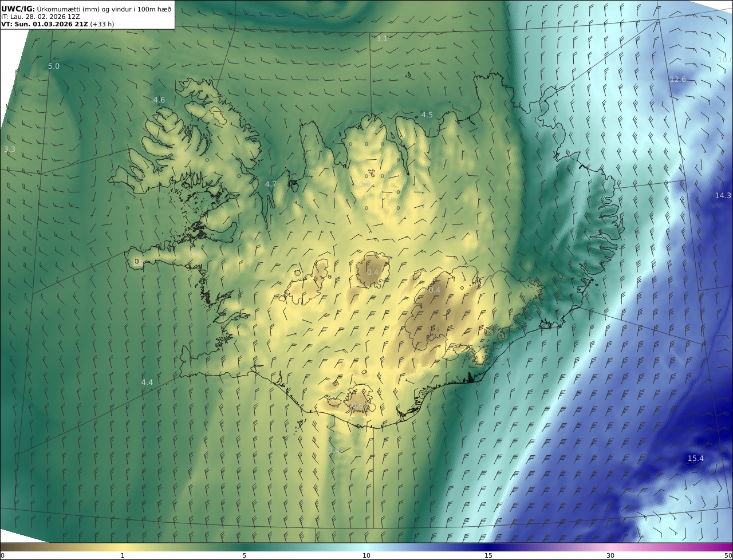Select the 0.4 label on Vatnajökull glacier
Image resolution: width=733 pixels, height=560 pixels.
point(435,290)
